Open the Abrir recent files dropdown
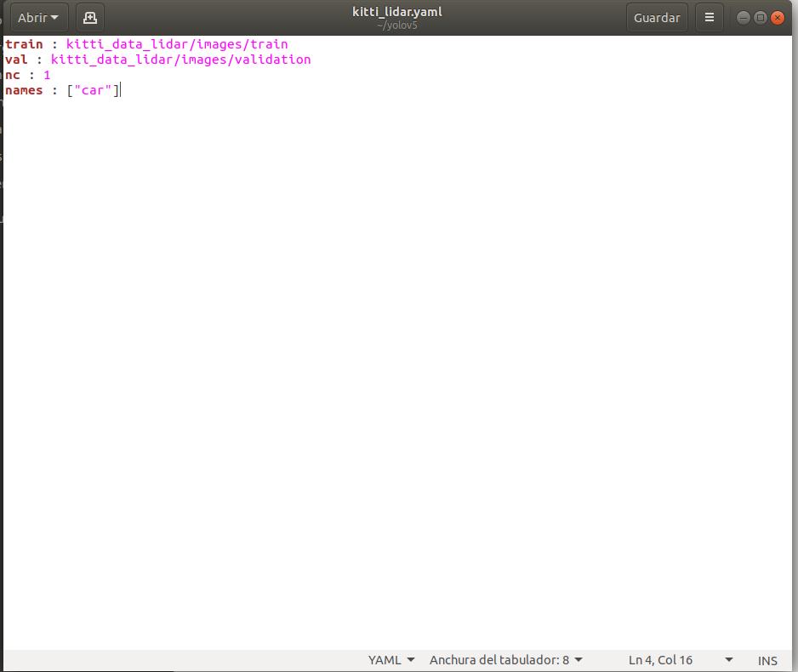The width and height of the screenshot is (798, 672). tap(32, 16)
